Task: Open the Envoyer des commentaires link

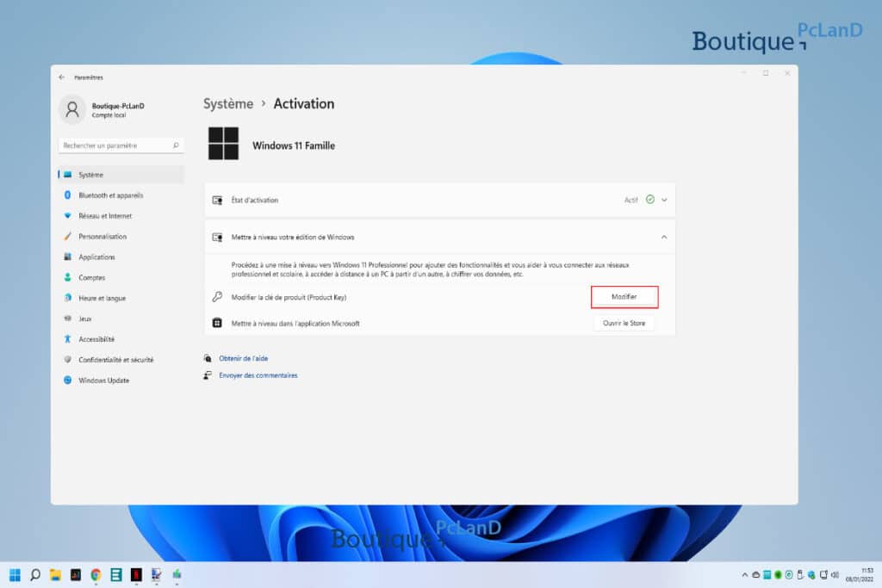Action: (258, 375)
